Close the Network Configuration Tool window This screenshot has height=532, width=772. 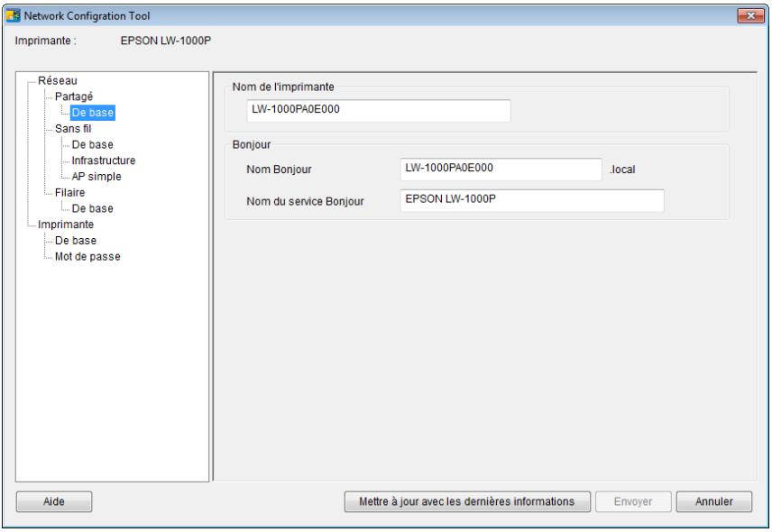[751, 15]
